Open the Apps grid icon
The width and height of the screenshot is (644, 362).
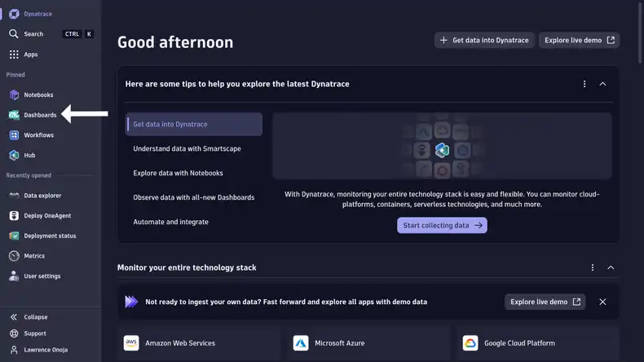(x=14, y=55)
